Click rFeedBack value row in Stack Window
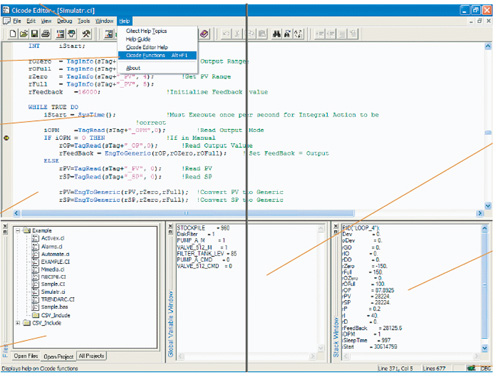The height and width of the screenshot is (377, 500). click(373, 328)
